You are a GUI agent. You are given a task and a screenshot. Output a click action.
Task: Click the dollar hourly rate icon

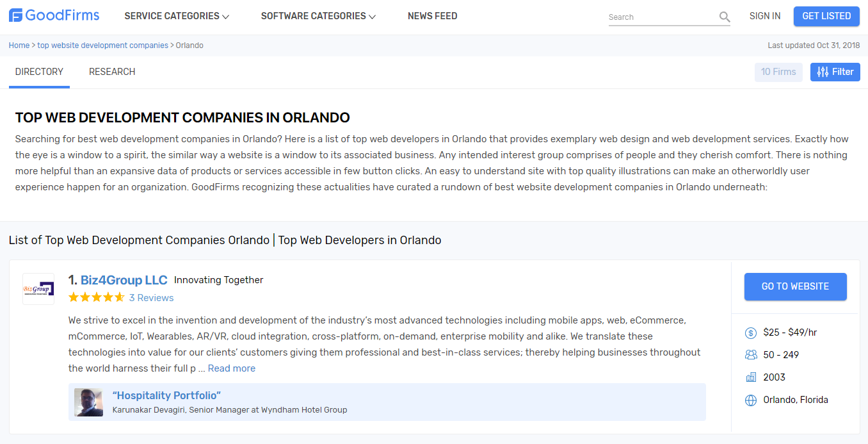coord(751,333)
